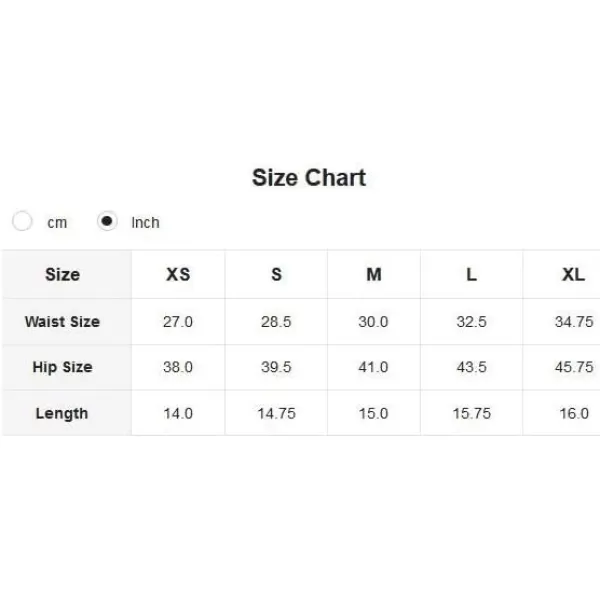The width and height of the screenshot is (600, 600).
Task: Click the Size header cell
Action: (x=62, y=274)
